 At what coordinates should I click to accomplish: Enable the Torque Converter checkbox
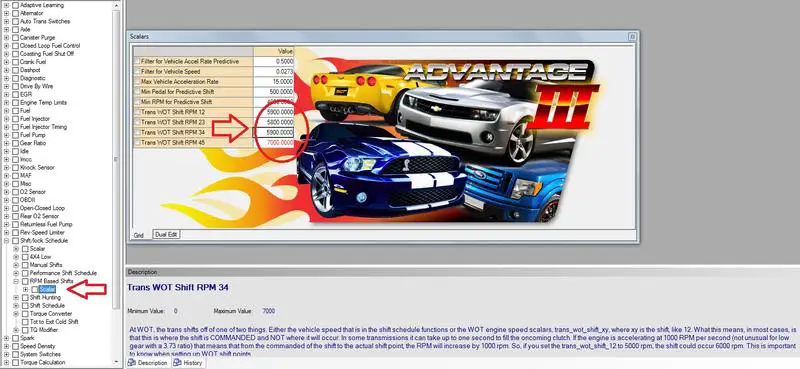[25, 314]
